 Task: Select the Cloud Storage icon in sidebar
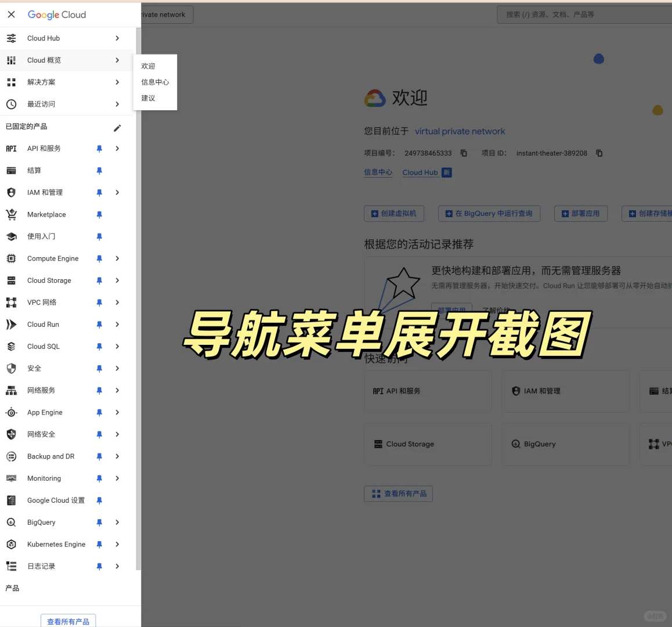12,280
